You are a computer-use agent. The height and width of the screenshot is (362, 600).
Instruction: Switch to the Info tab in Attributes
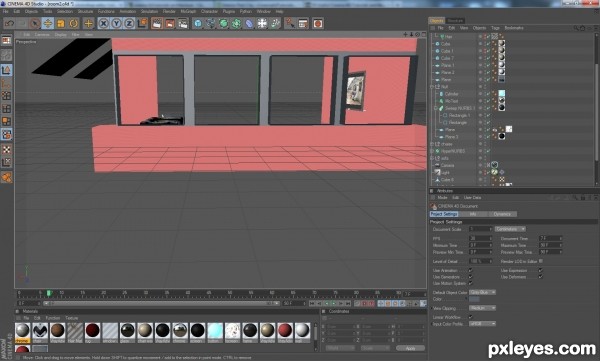(473, 214)
